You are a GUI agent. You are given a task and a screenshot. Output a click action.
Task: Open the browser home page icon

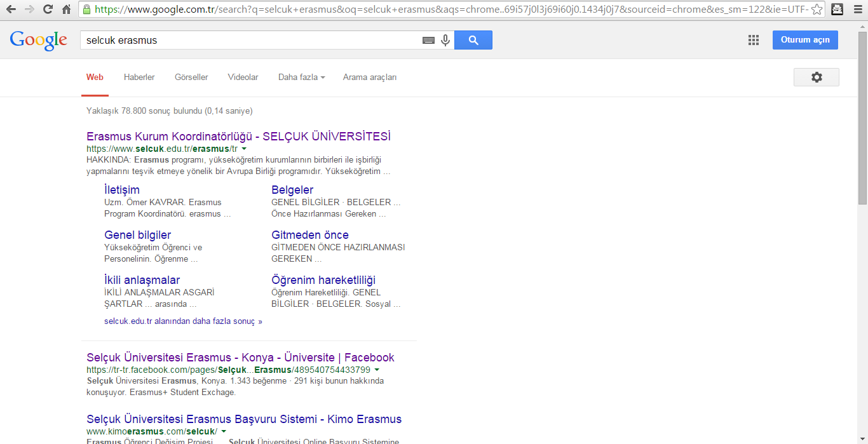[66, 10]
